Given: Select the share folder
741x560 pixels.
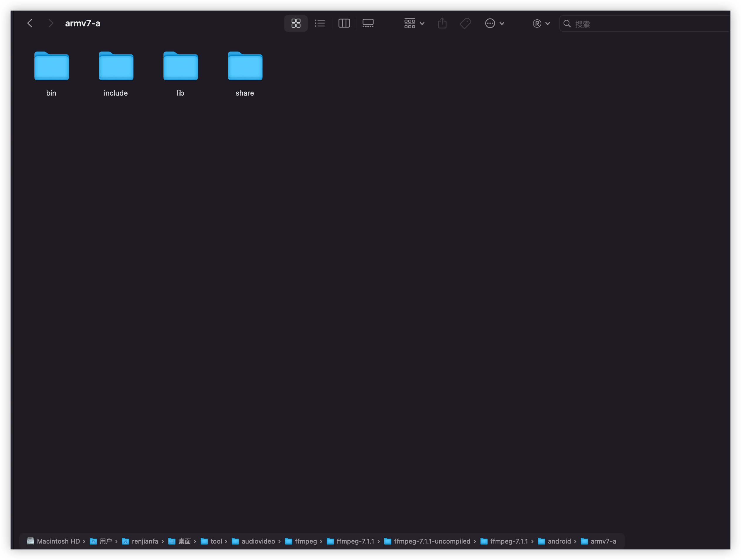Looking at the screenshot, I should coord(245,66).
